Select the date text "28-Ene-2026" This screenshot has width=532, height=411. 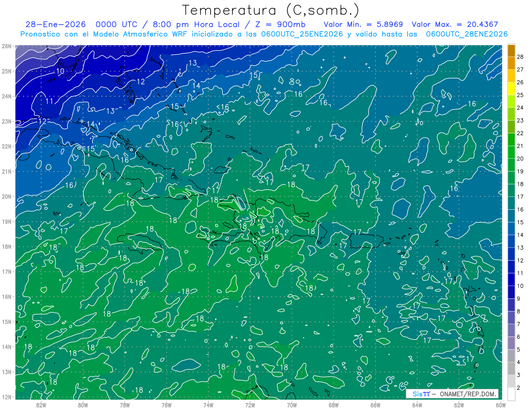pyautogui.click(x=56, y=24)
